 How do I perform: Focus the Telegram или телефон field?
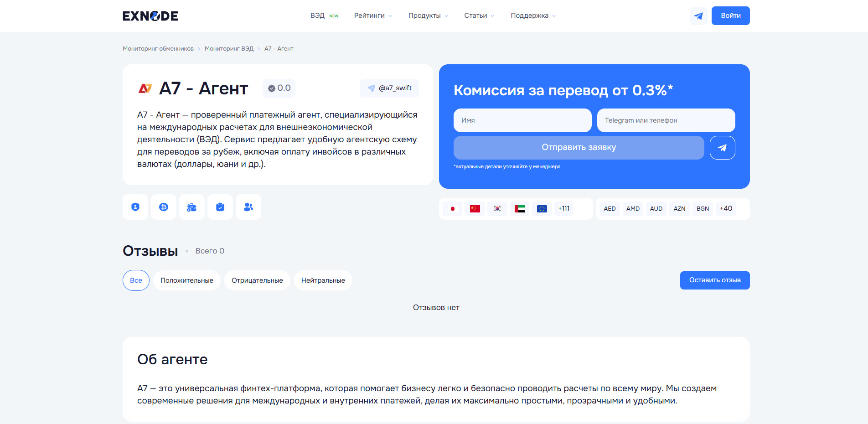coord(666,120)
